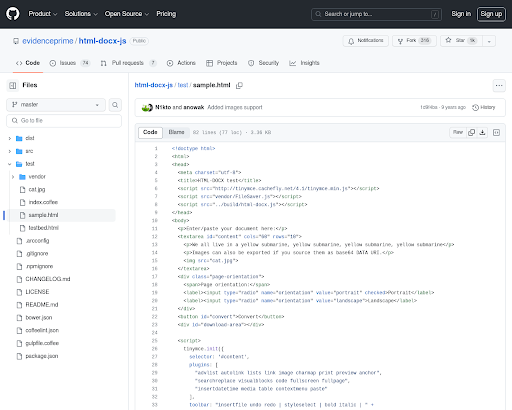Open the Security tab
This screenshot has width=512, height=410.
pos(263,63)
